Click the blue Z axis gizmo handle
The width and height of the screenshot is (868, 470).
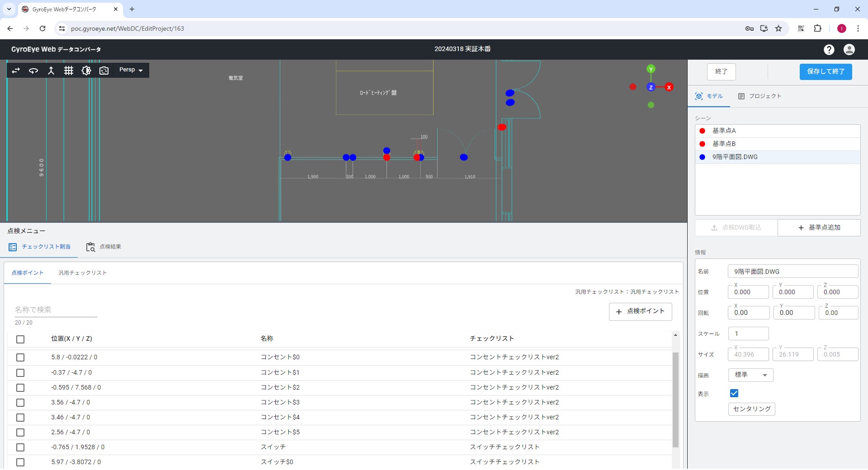pyautogui.click(x=651, y=87)
